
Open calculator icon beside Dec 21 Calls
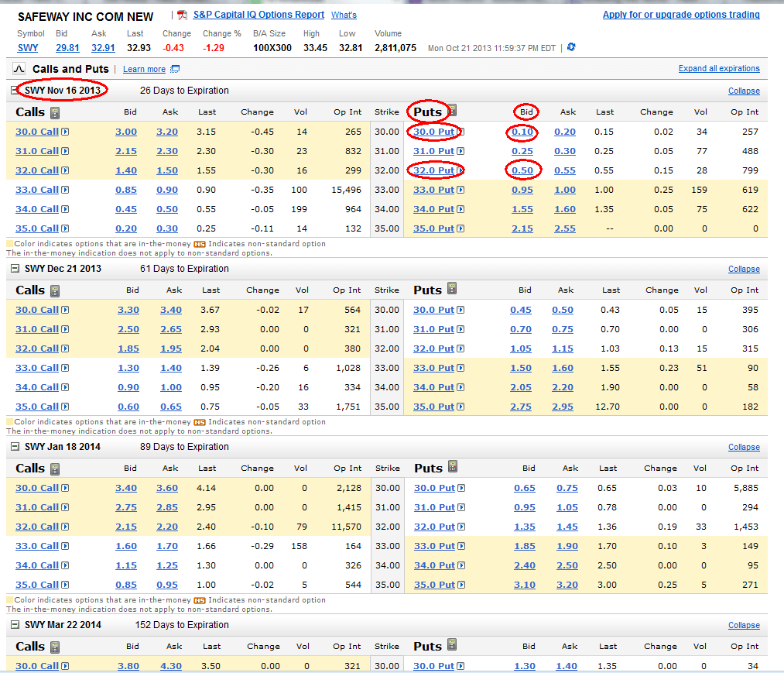55,290
